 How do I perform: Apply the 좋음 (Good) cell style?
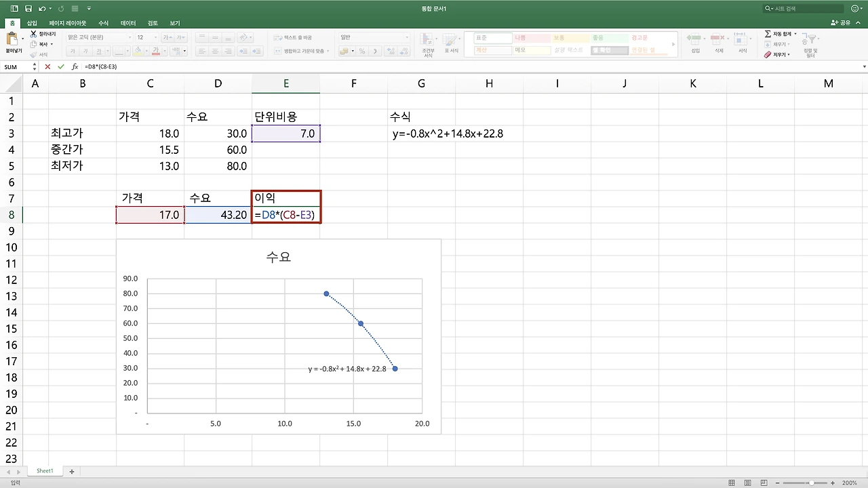point(609,38)
